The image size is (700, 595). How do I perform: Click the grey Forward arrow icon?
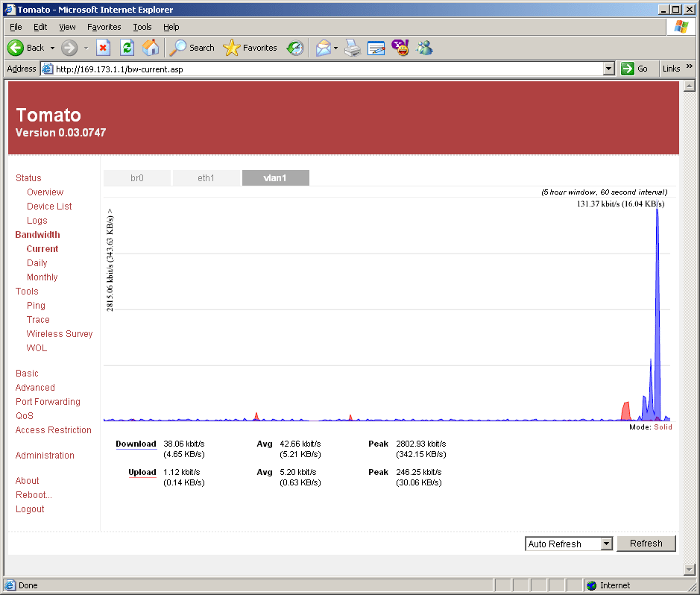(x=69, y=48)
